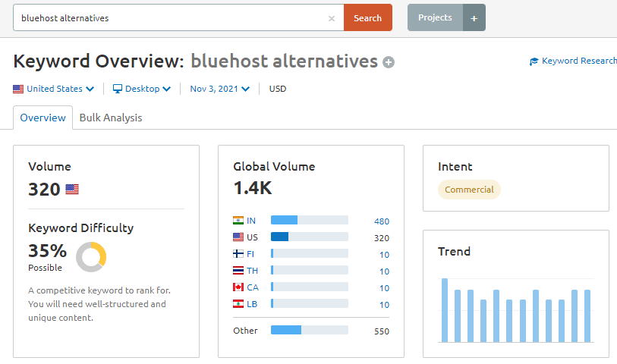Viewport: 617px width, 364px height.
Task: Click the 320 value in the US row
Action: [382, 238]
